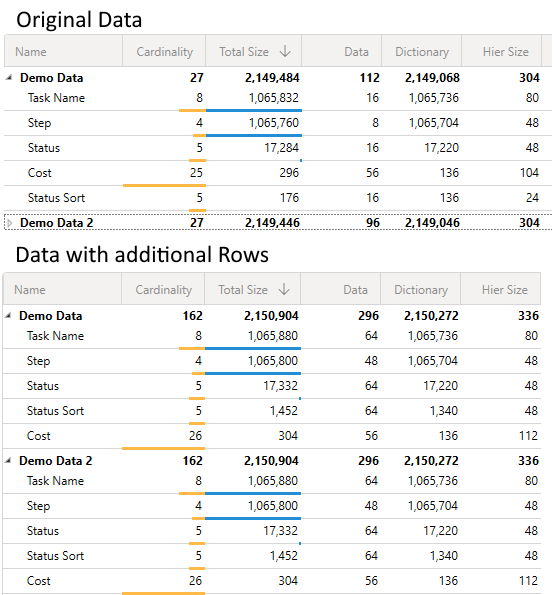Collapse Demo Data in the additional Rows table
Image resolution: width=557 pixels, height=595 pixels.
click(x=8, y=316)
